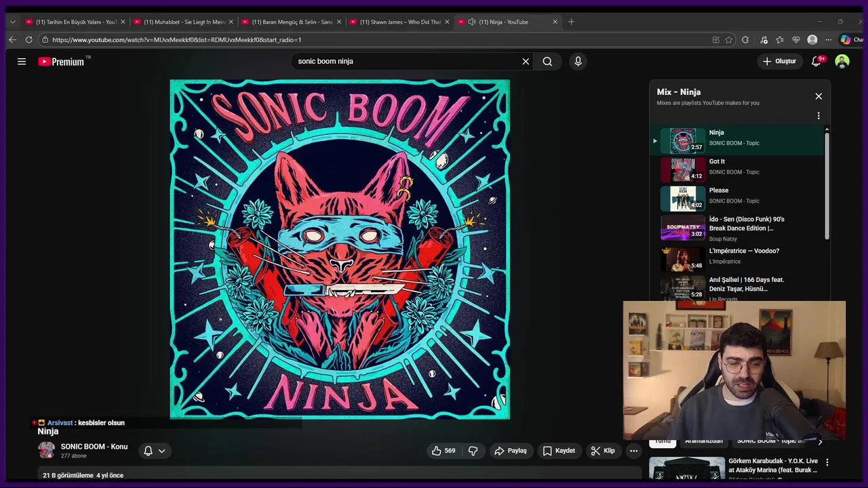Open YouTube notifications bell

click(816, 62)
